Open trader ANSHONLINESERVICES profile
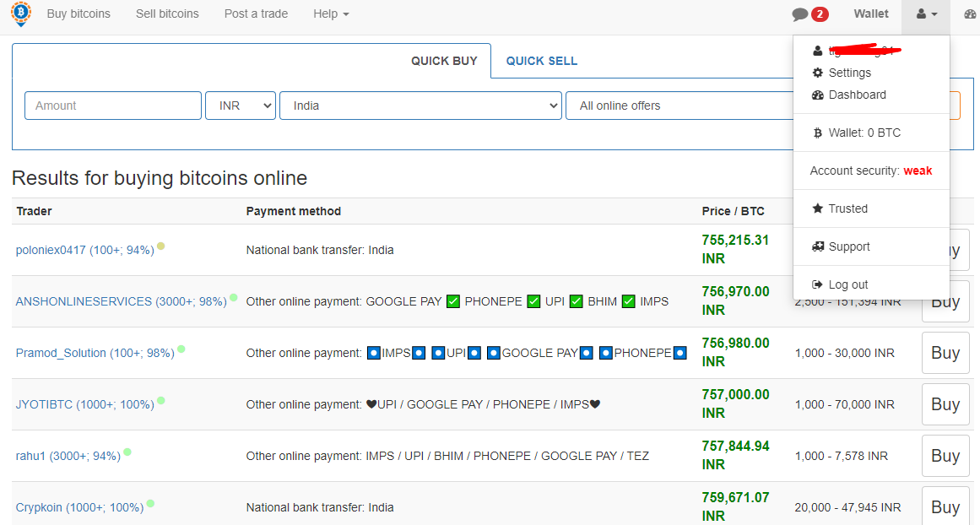Screen dimensions: 980x525 (x=122, y=301)
